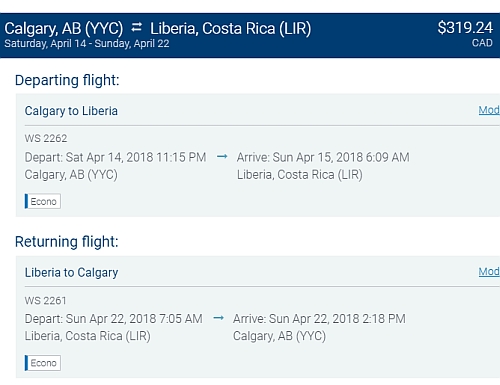Open the Modify link for Liberia to Calgary
Screen dimensions: 500x385
coord(489,272)
